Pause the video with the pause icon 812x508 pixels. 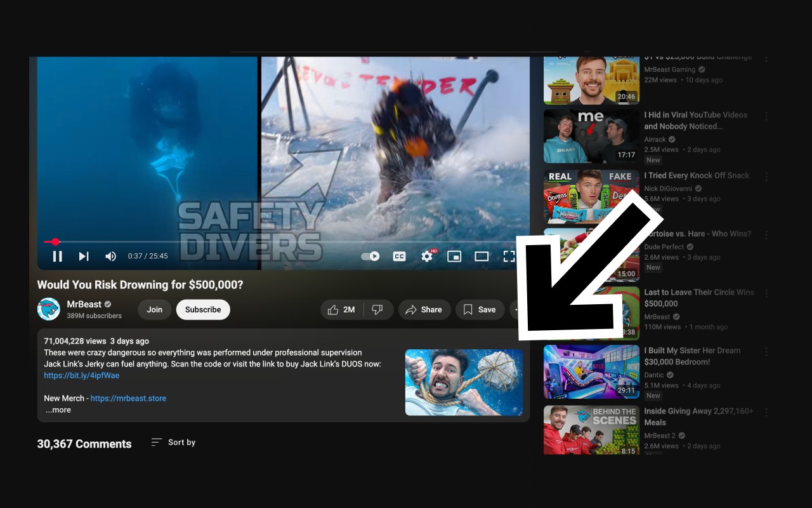click(57, 256)
